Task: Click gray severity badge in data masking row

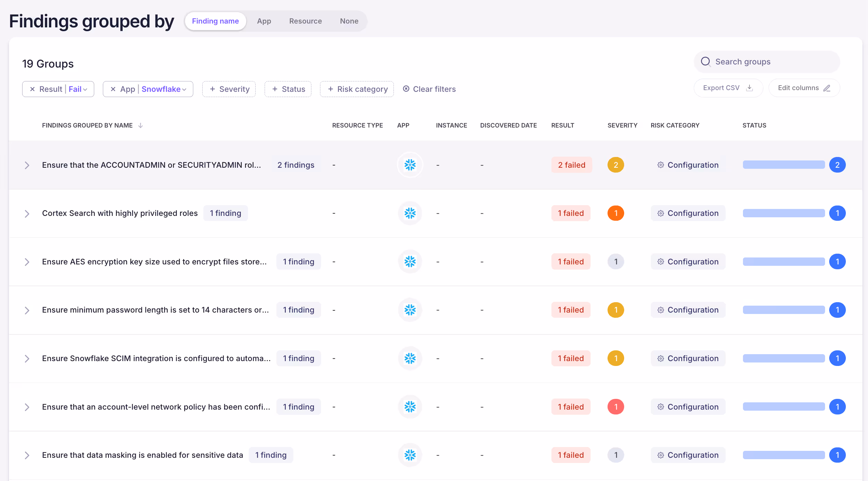Action: pos(616,455)
